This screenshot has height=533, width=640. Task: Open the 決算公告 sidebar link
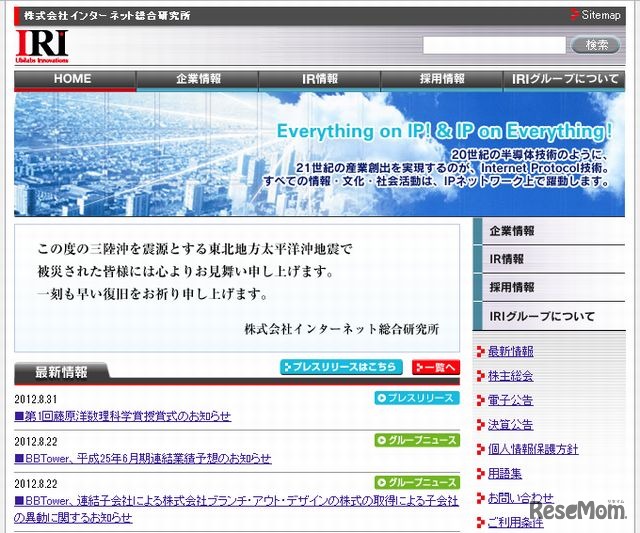[511, 425]
